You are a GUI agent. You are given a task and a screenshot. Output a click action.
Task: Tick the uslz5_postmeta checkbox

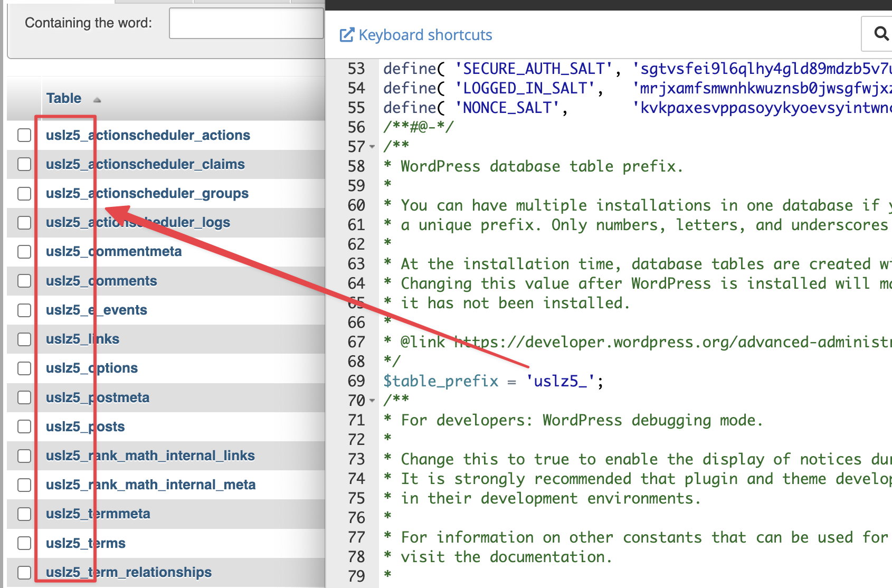pyautogui.click(x=24, y=397)
